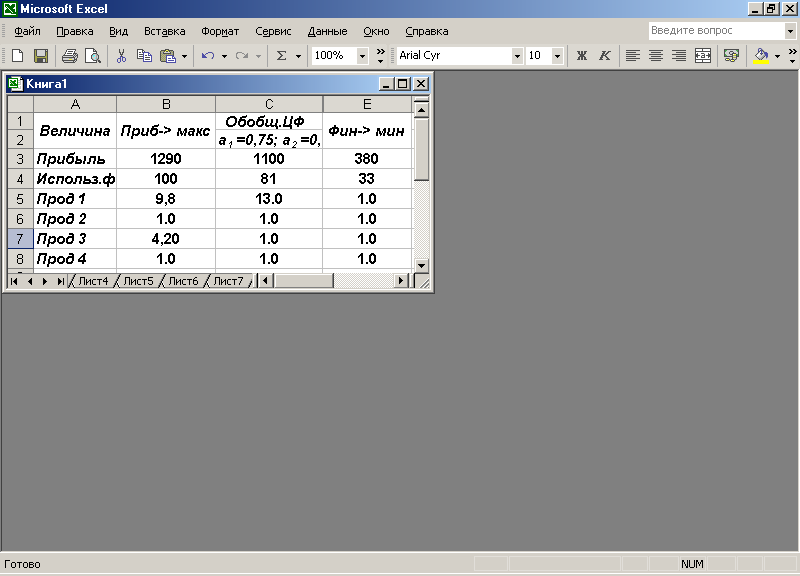Select the cell labeled Прибыль
800x576 pixels.
point(75,159)
